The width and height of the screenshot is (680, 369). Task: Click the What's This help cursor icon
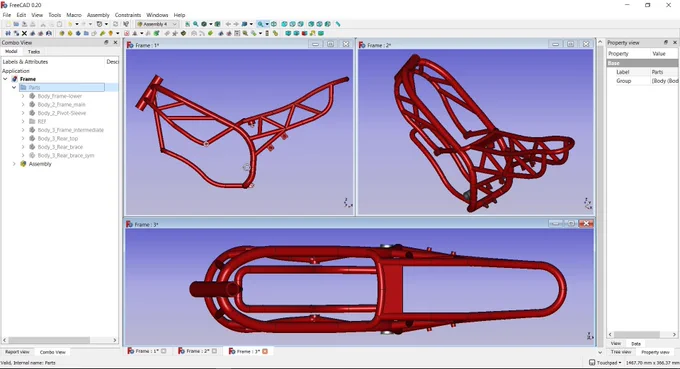(126, 24)
